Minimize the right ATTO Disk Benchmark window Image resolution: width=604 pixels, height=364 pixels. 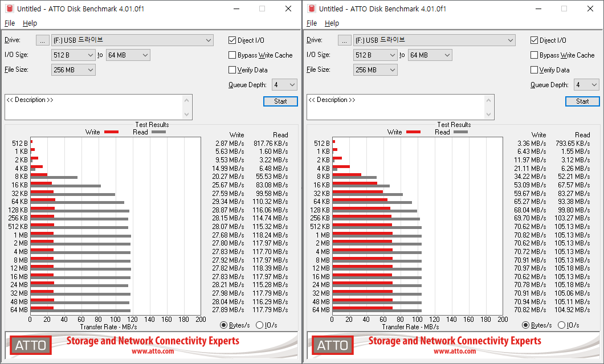point(538,9)
